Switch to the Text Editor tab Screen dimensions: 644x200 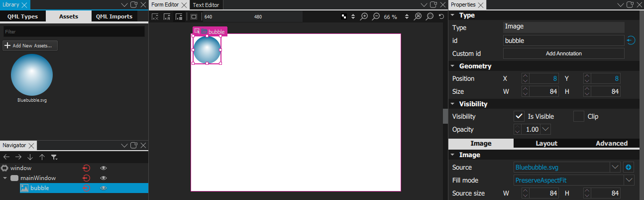[206, 5]
